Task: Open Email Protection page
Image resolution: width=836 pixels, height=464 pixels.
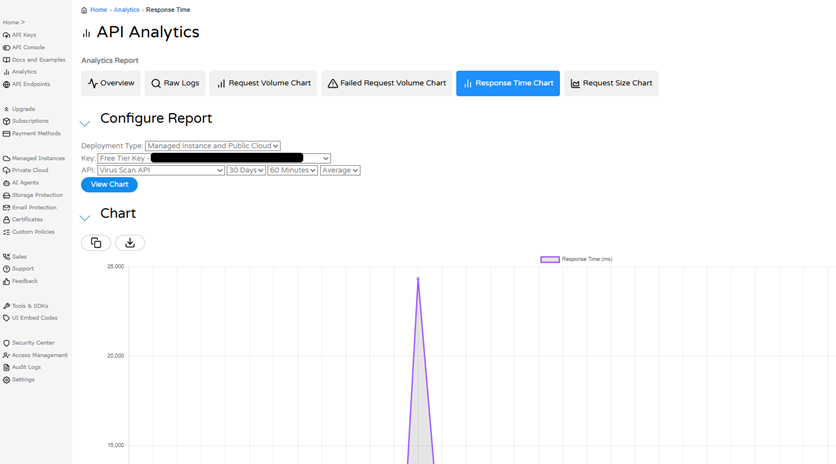Action: pyautogui.click(x=29, y=207)
